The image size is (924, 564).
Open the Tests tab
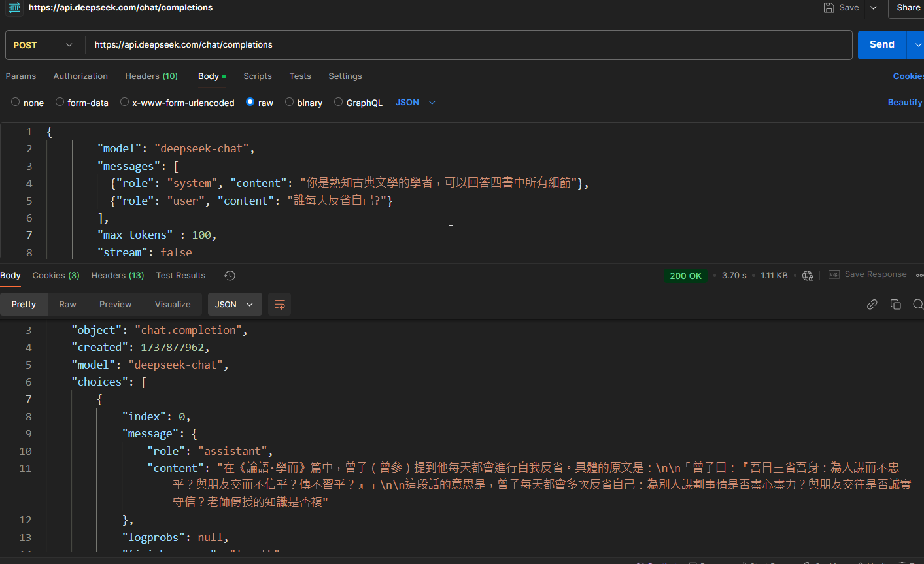click(x=300, y=76)
